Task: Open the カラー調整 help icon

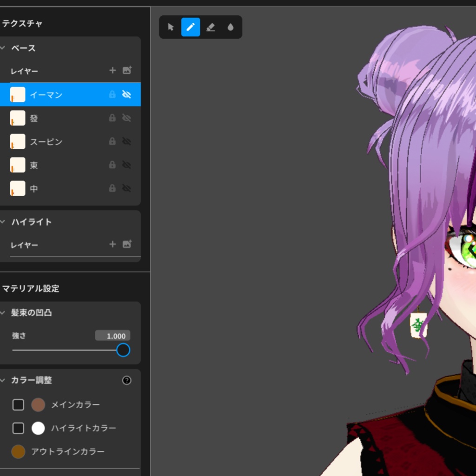Action: 126,380
